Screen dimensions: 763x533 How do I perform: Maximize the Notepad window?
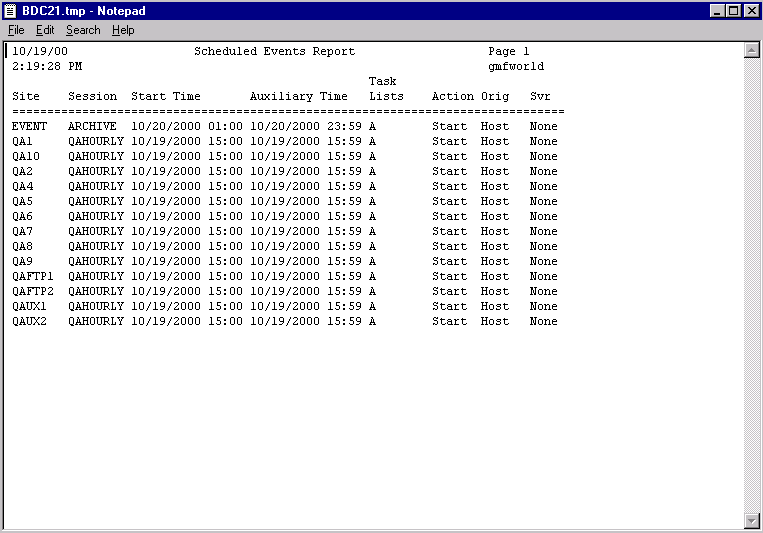click(734, 10)
